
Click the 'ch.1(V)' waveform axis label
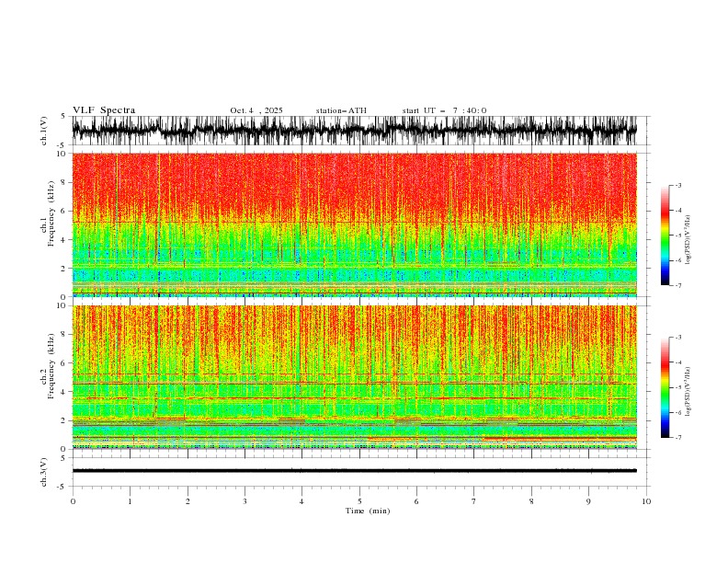(44, 131)
